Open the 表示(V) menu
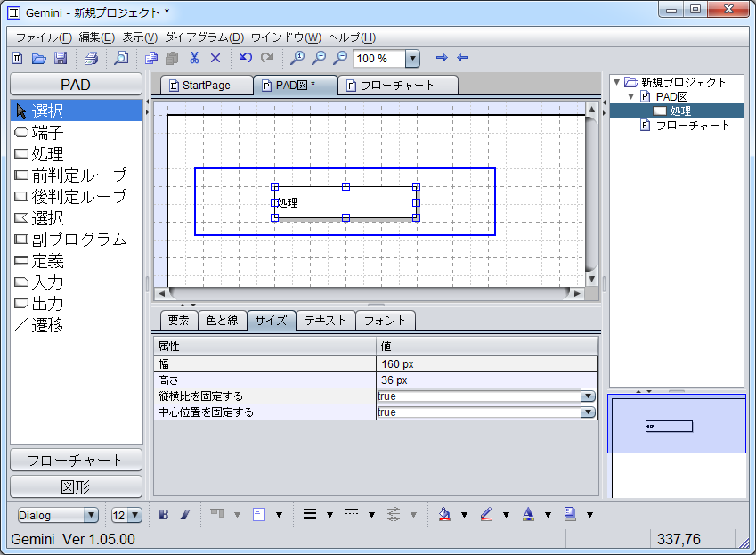This screenshot has height=555, width=756. [140, 37]
